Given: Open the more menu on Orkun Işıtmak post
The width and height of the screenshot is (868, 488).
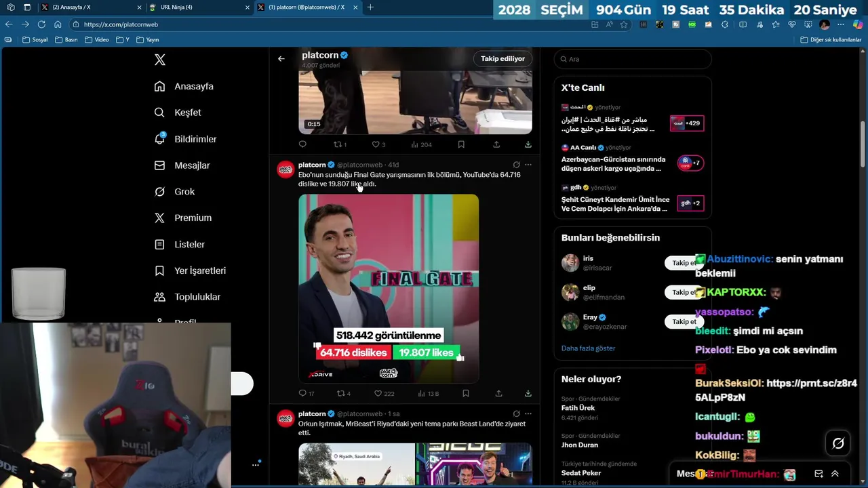Looking at the screenshot, I should [528, 413].
